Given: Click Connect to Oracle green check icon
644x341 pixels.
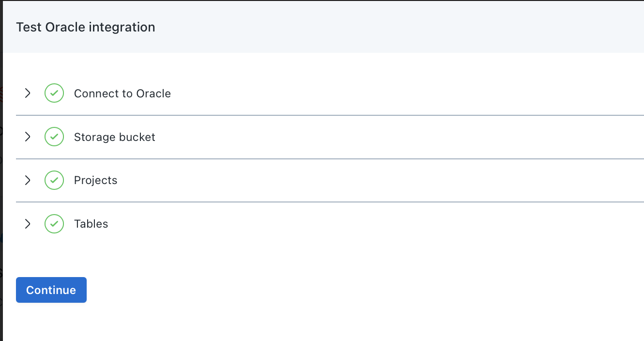Looking at the screenshot, I should 54,93.
